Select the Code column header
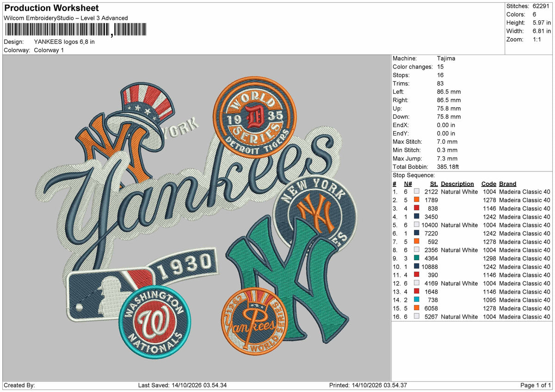The height and width of the screenshot is (392, 555). (488, 184)
